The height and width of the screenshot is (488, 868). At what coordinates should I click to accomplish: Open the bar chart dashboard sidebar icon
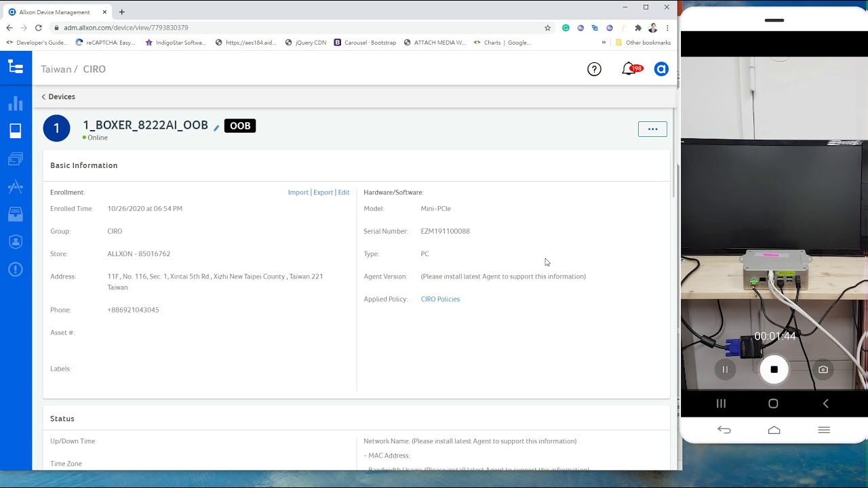(16, 104)
